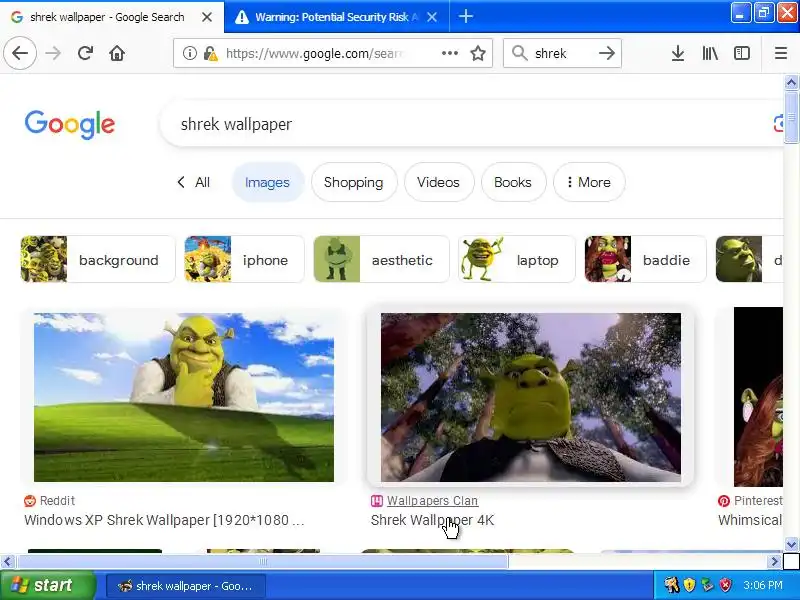
Task: Go back to the previous page
Action: [x=20, y=53]
